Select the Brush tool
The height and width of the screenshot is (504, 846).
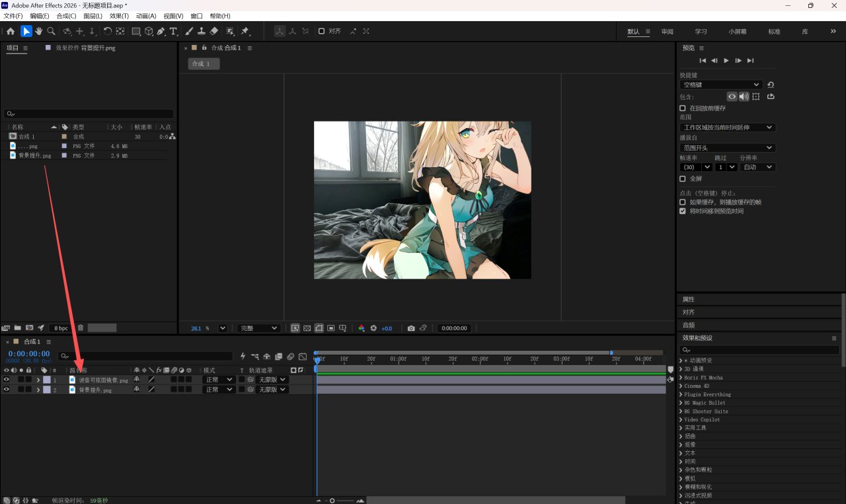coord(189,31)
